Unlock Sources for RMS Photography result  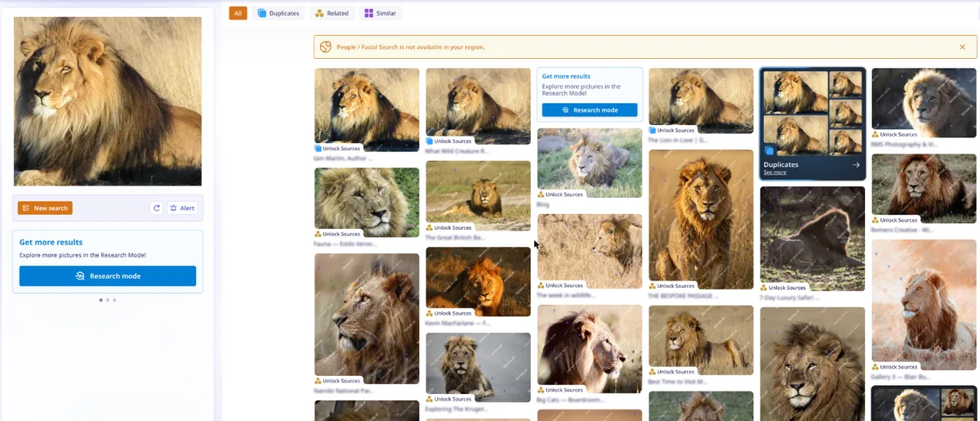click(x=895, y=134)
